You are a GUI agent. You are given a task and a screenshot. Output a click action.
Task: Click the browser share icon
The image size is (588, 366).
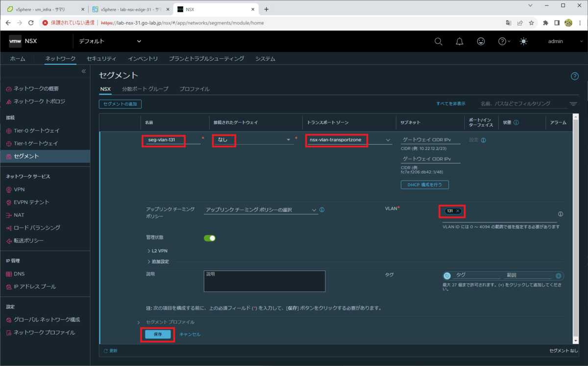point(519,23)
